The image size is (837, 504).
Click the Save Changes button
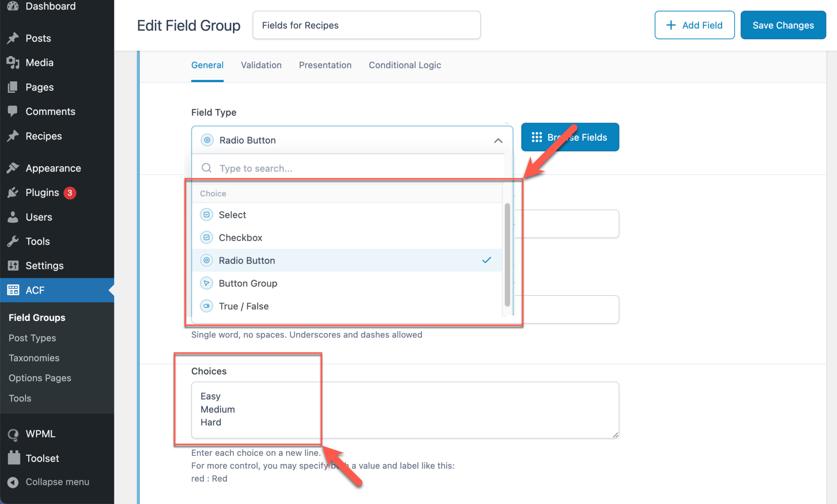[x=783, y=25]
